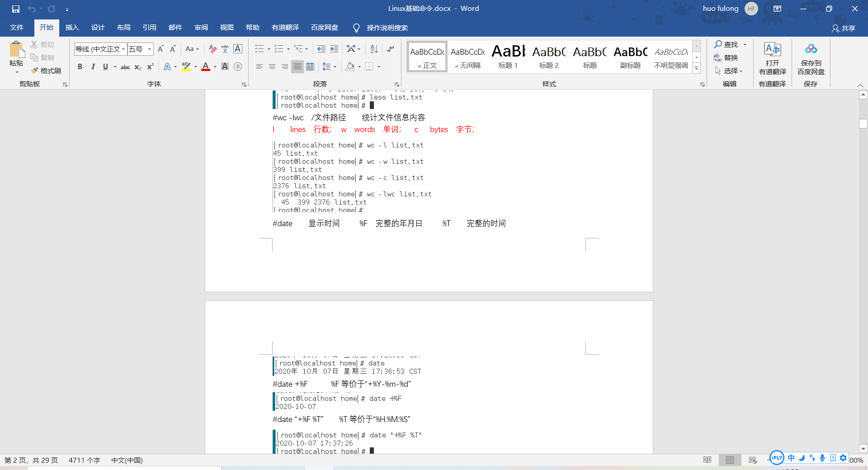Image resolution: width=868 pixels, height=470 pixels.
Task: Switch to read mode view
Action: (708, 460)
